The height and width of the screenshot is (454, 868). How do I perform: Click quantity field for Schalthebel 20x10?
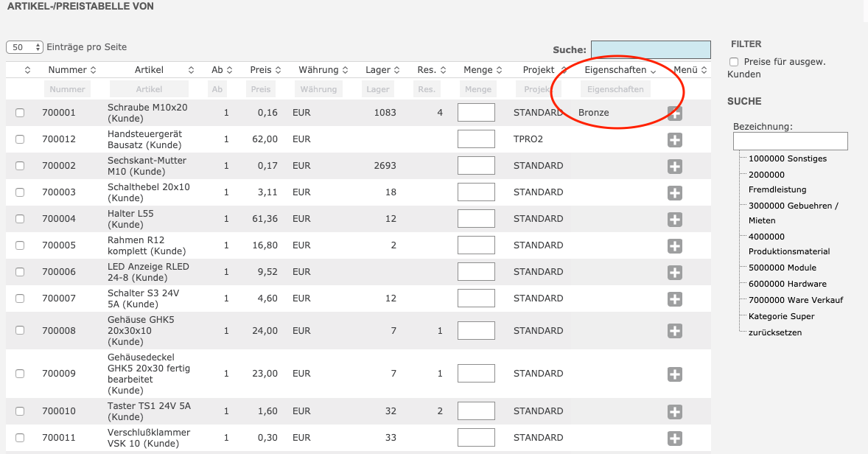476,192
